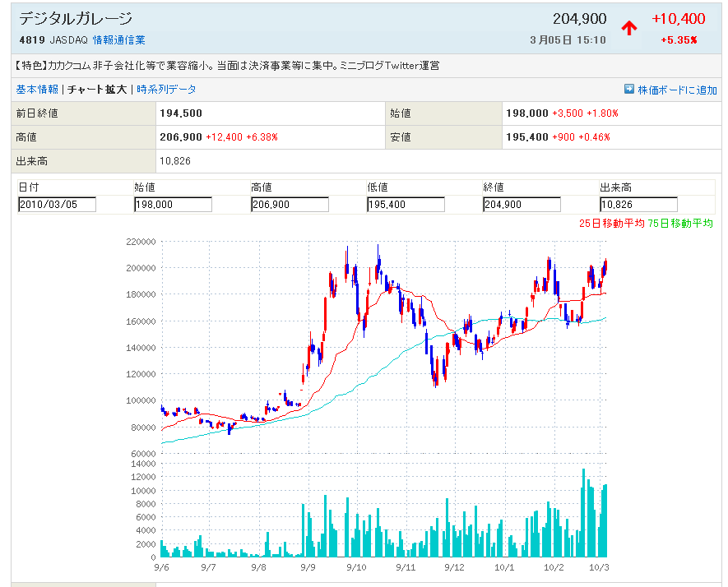Image resolution: width=728 pixels, height=587 pixels.
Task: Switch to the 時系列データ tab
Action: tap(166, 90)
